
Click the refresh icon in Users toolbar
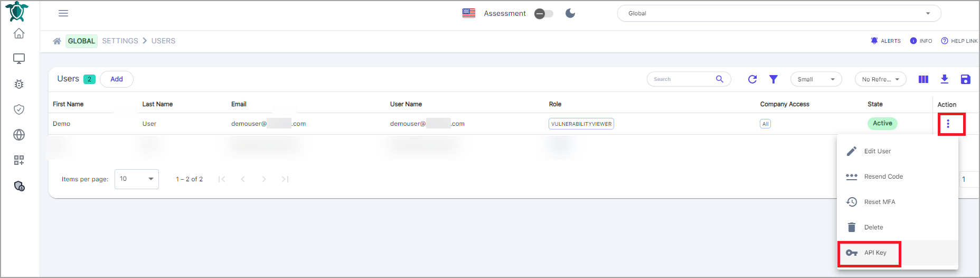click(x=752, y=79)
